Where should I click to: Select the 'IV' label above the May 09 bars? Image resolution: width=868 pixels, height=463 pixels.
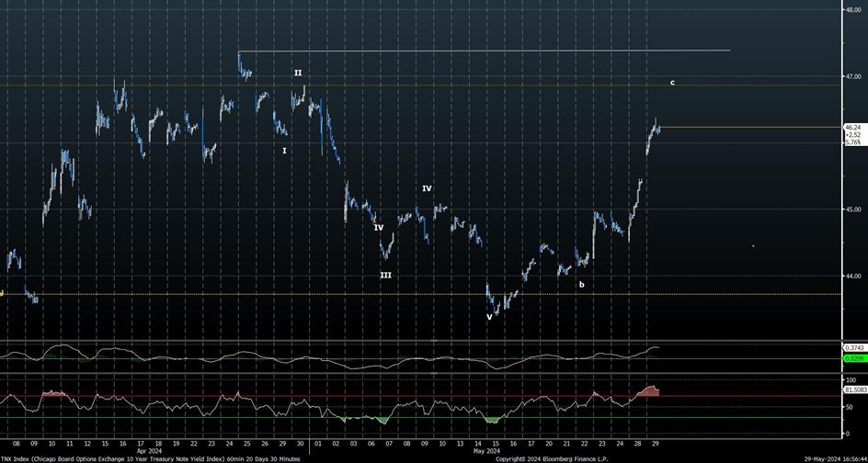[427, 188]
